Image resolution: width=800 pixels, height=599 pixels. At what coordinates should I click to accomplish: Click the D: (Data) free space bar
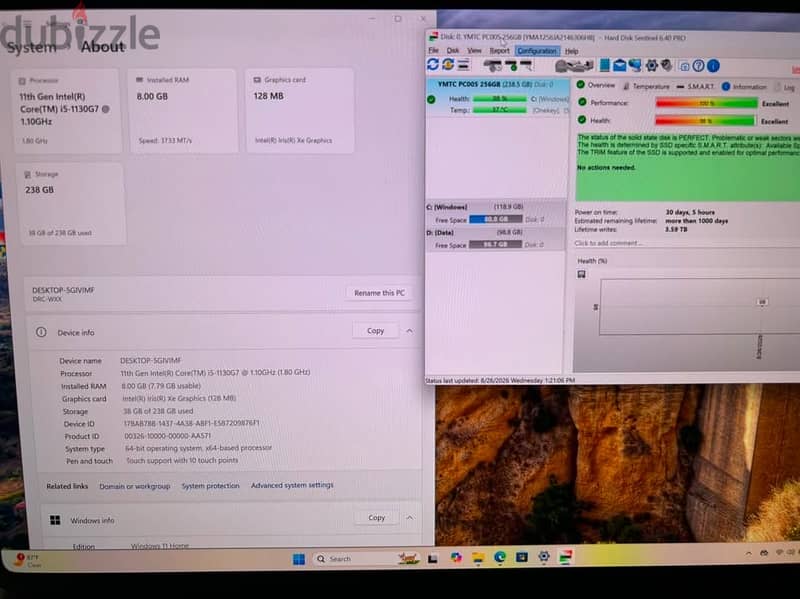coord(495,244)
